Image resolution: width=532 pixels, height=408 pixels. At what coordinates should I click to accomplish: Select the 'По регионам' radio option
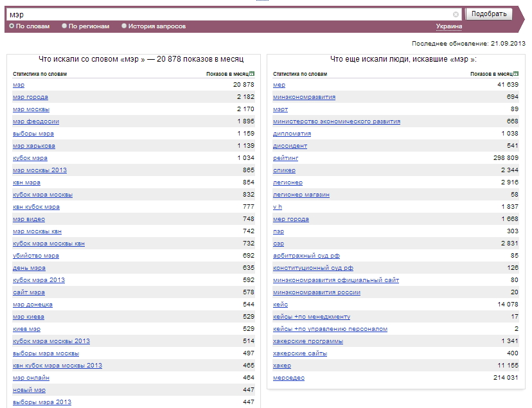tap(64, 26)
